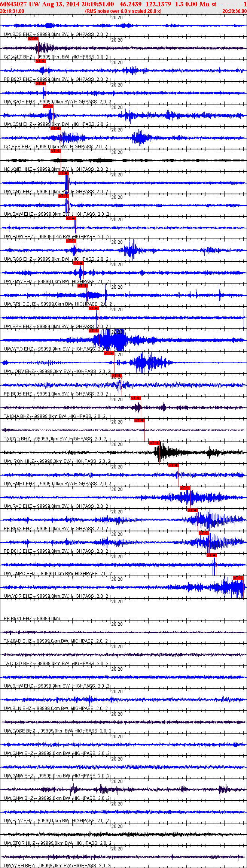Screen dimensions: 247x868
Task: Select the PB.B927 EHZ station label
Action: (18, 79)
